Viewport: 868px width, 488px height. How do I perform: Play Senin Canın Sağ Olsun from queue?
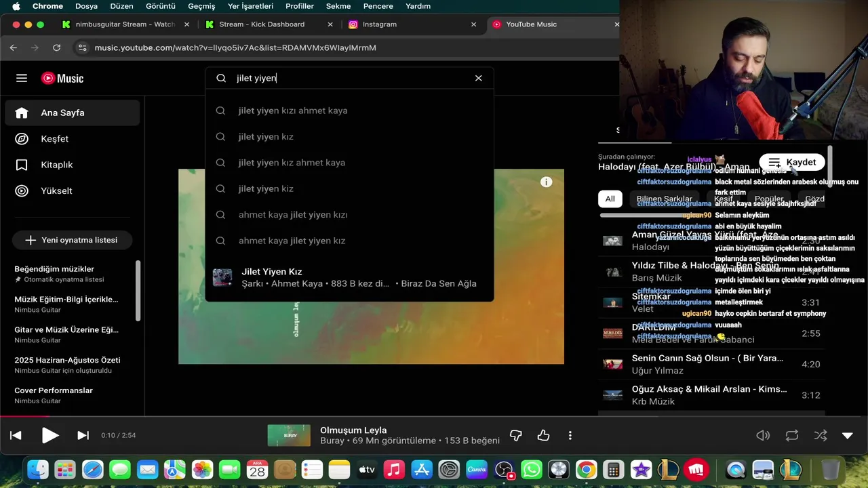711,364
